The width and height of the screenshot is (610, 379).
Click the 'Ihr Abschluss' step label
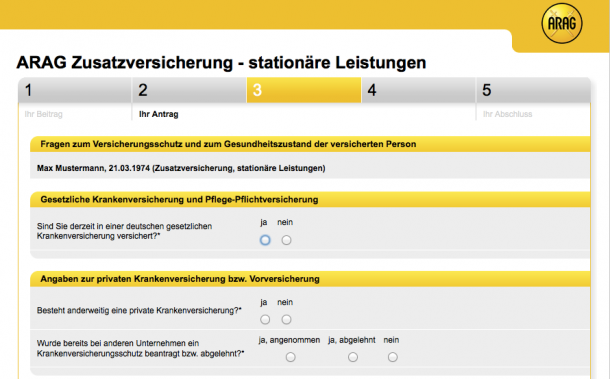tap(507, 114)
